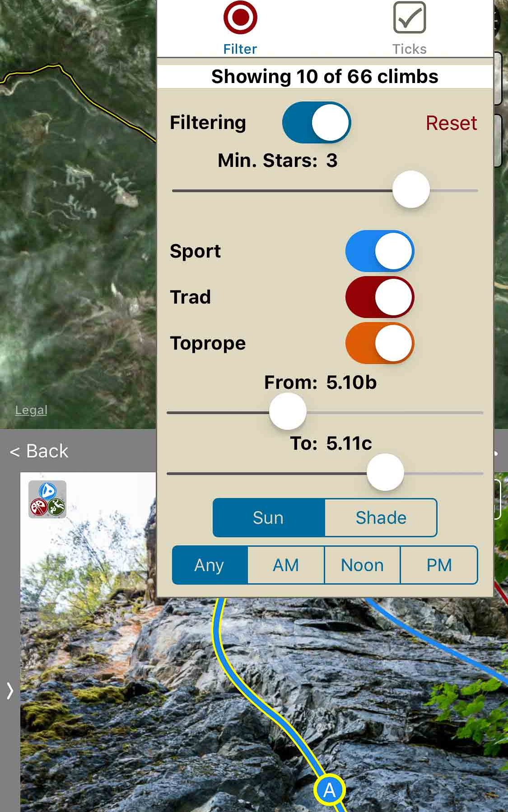
Task: Disable the Sport climbs toggle
Action: point(380,251)
